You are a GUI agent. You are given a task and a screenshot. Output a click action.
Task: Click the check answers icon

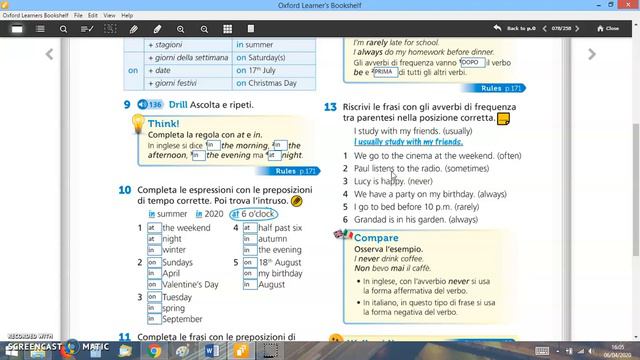coord(87,29)
